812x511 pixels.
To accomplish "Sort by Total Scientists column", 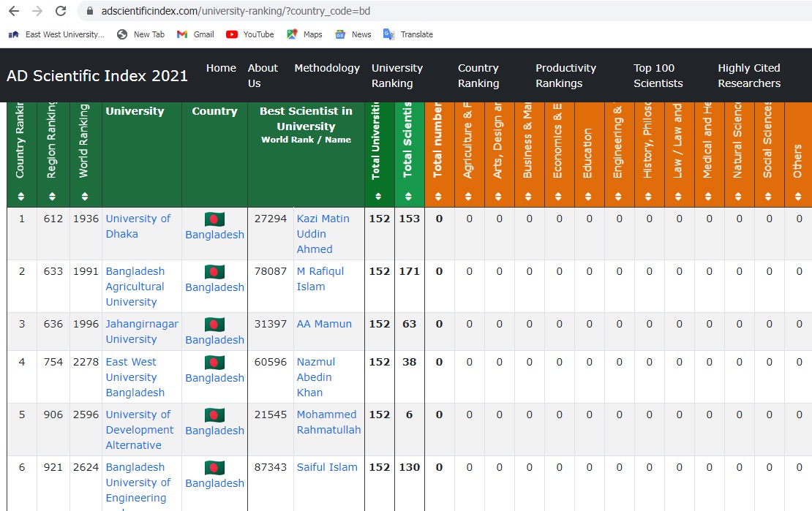I will (409, 196).
